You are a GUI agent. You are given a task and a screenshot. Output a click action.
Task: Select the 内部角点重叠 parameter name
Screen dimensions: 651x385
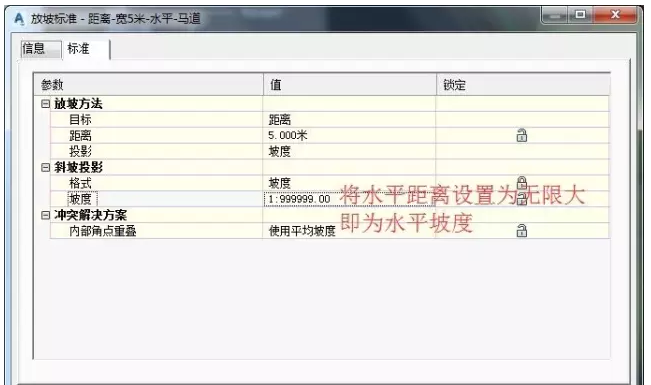(103, 231)
